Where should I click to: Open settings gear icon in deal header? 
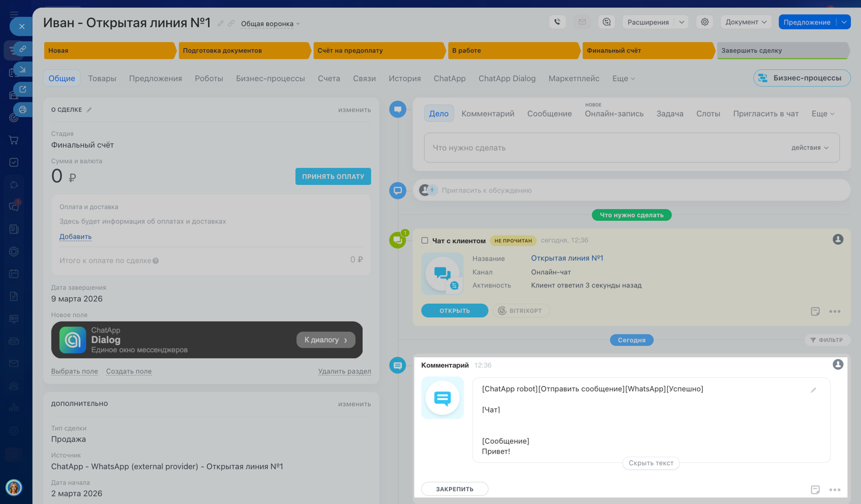pyautogui.click(x=705, y=22)
